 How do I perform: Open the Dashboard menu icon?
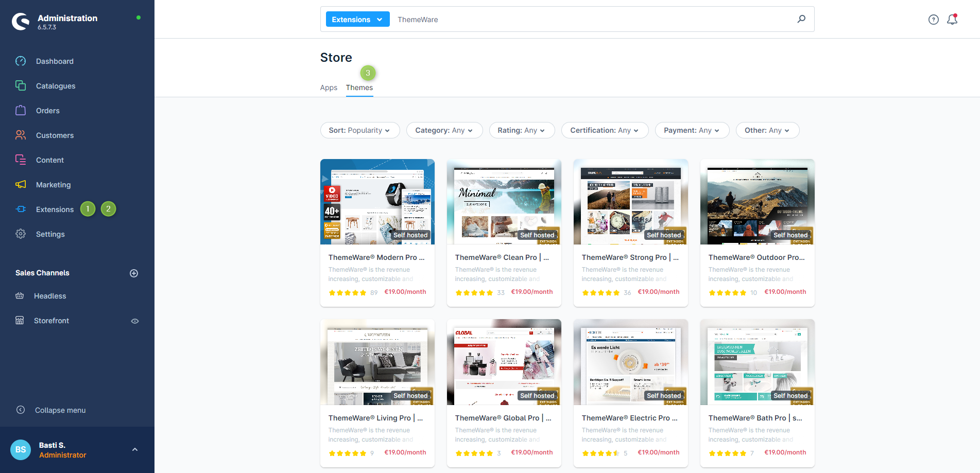[x=21, y=61]
